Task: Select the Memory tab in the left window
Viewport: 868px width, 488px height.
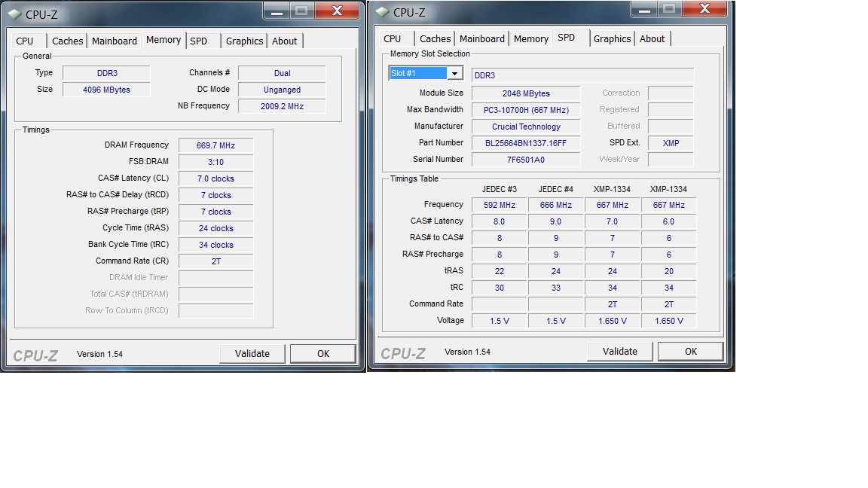Action: pos(164,40)
